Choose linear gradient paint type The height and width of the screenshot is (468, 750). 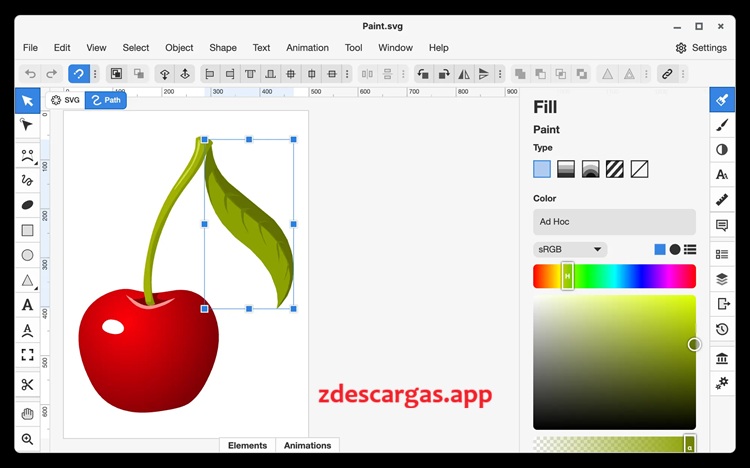point(566,169)
